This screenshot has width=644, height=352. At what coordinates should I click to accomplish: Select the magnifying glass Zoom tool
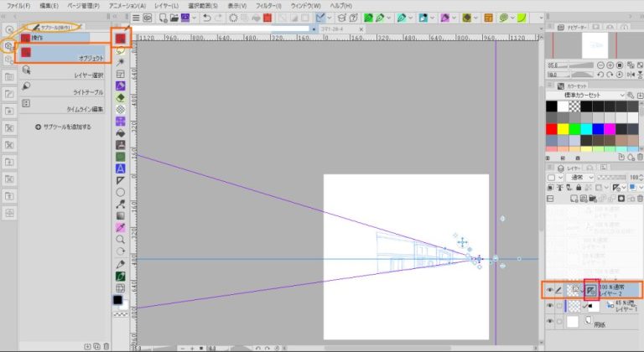[121, 239]
